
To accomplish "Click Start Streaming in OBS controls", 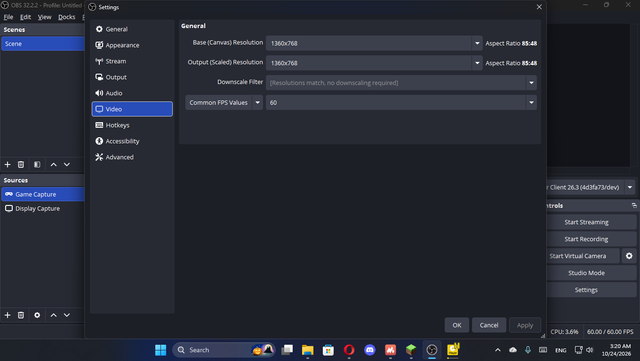I will (591, 222).
